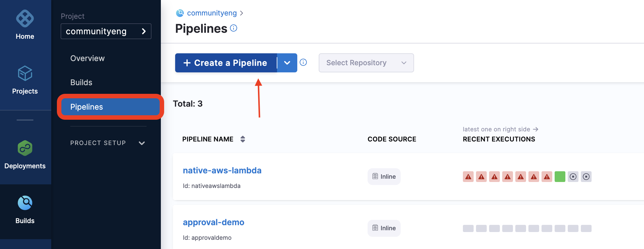Open Builds in the project menu
The image size is (644, 249).
coord(81,83)
